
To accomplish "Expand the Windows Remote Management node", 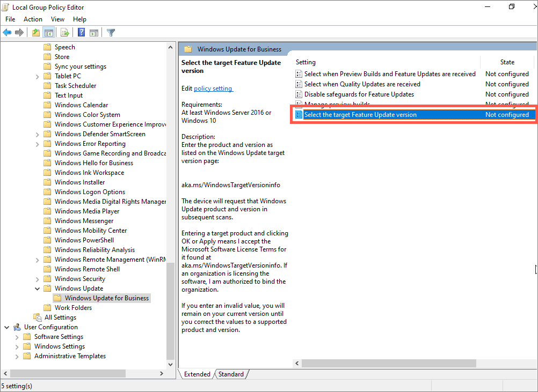I will click(38, 260).
